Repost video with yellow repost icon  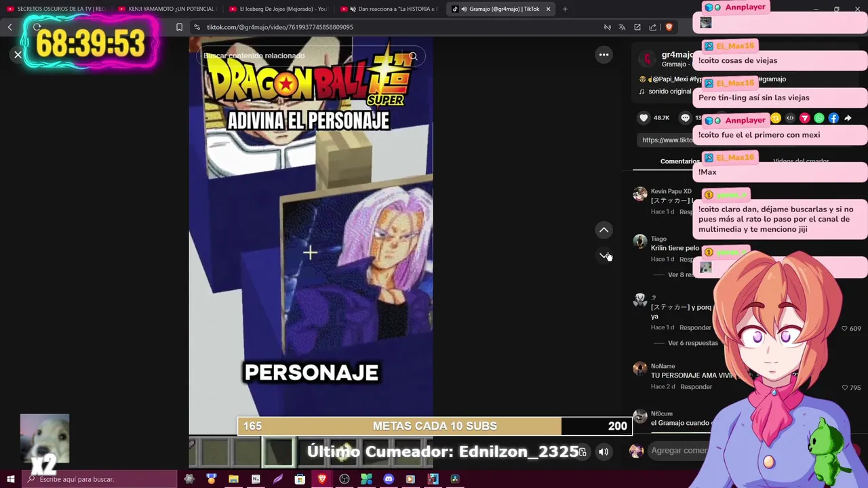(776, 118)
